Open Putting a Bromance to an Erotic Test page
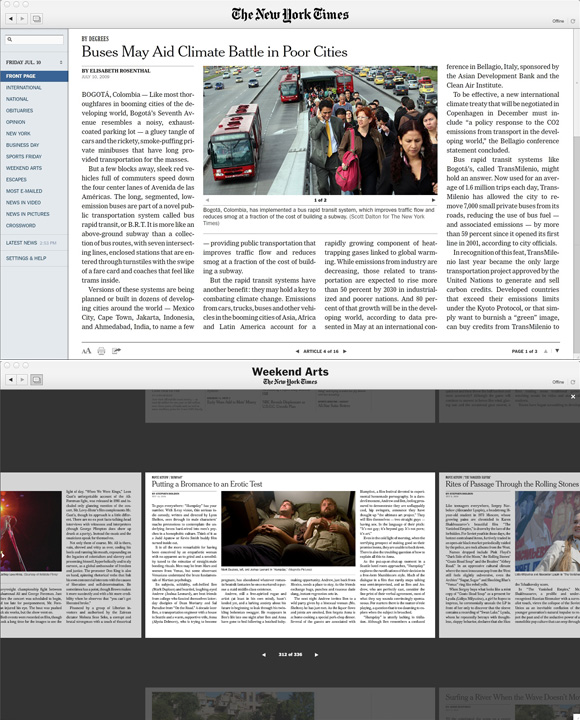 (x=290, y=555)
